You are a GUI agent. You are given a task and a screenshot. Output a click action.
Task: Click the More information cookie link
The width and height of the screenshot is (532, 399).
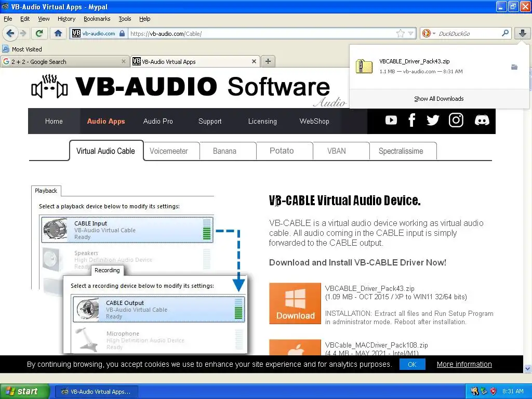tap(464, 364)
